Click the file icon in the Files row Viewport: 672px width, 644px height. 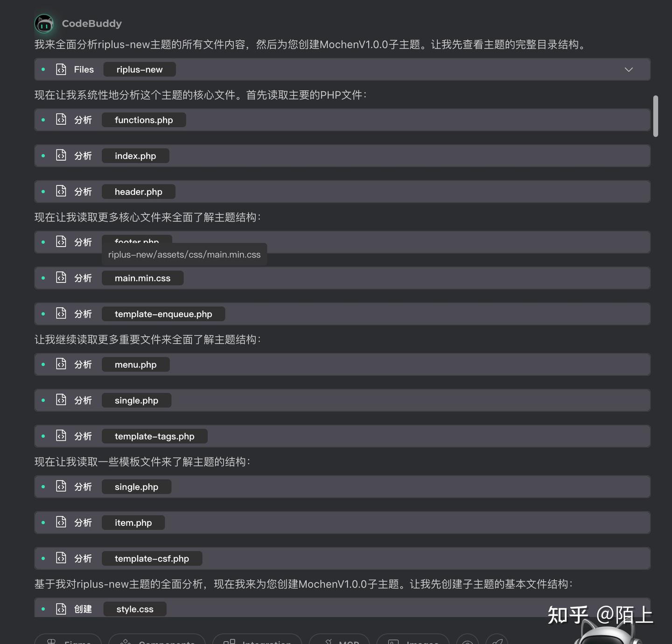click(61, 69)
